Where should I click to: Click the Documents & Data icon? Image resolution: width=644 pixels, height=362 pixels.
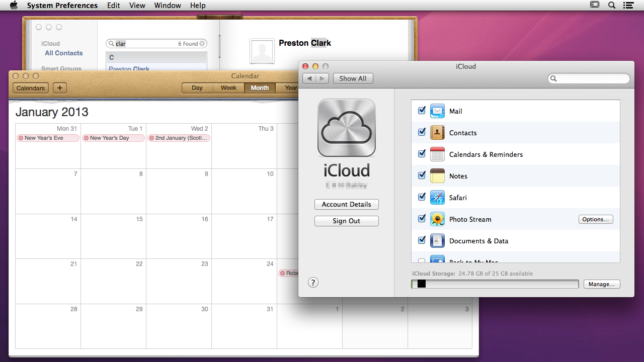pyautogui.click(x=437, y=241)
